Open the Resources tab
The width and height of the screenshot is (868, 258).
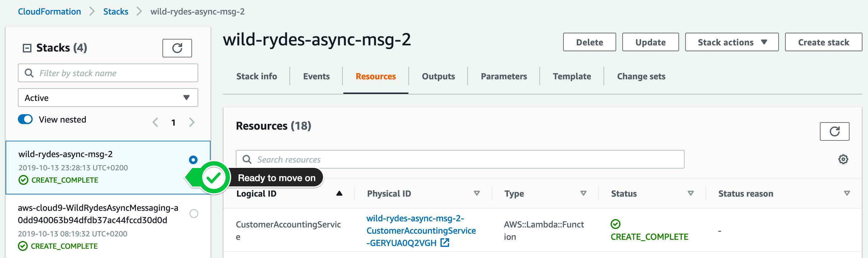pyautogui.click(x=375, y=77)
